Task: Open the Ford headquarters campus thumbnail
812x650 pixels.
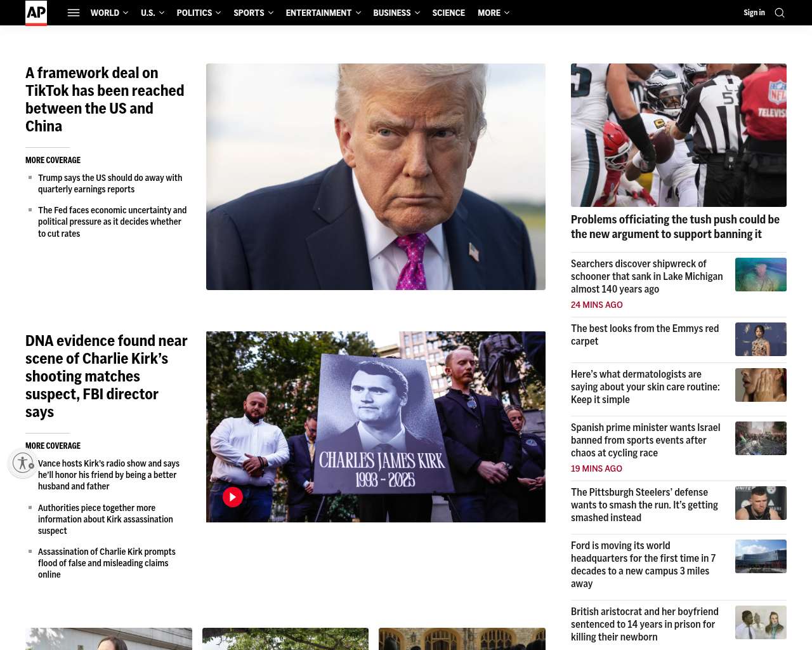Action: pos(761,556)
